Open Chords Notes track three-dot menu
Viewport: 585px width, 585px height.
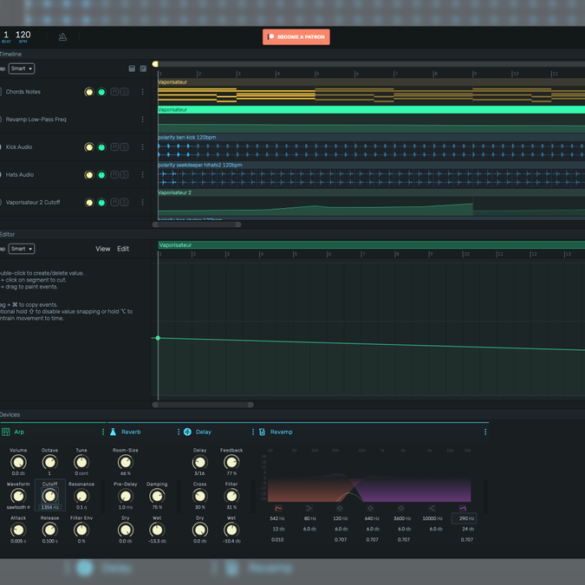pyautogui.click(x=143, y=92)
